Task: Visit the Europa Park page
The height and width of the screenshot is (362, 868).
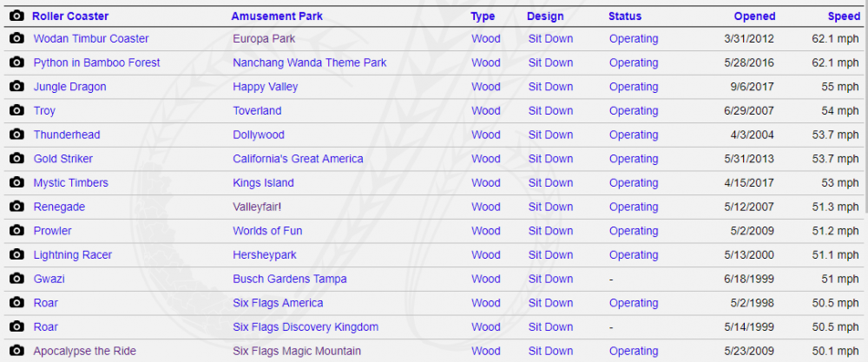Action: coord(264,39)
